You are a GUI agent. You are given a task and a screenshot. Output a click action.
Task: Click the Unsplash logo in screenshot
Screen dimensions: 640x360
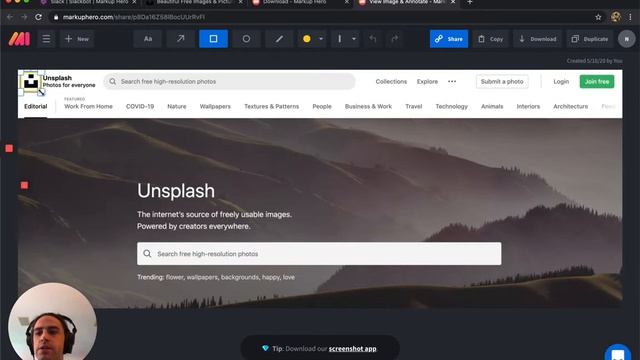(x=31, y=82)
